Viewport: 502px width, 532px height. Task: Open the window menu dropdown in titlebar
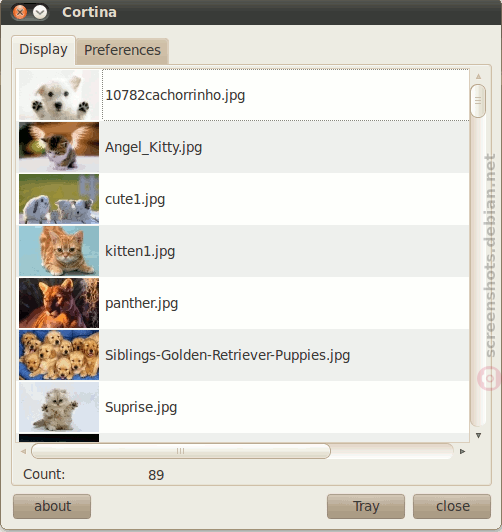click(40, 13)
